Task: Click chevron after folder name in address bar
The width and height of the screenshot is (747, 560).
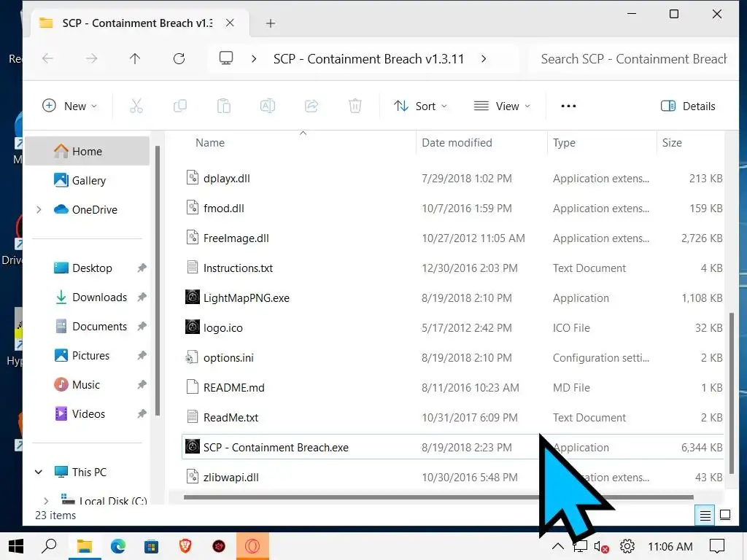Action: [x=484, y=58]
